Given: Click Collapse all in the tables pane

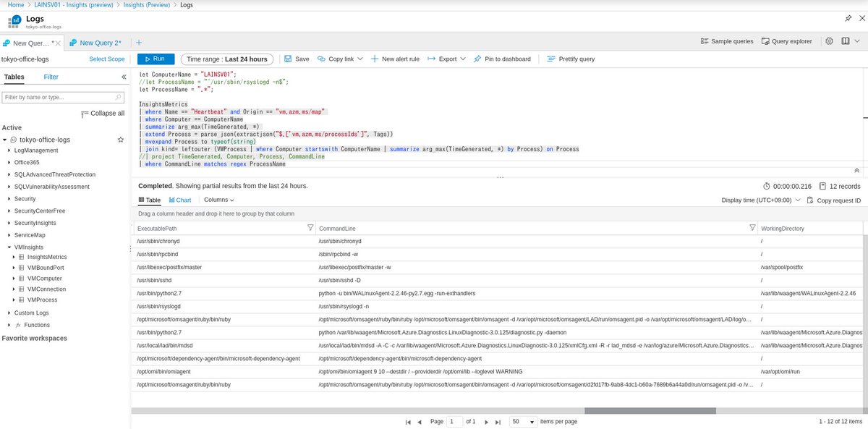Looking at the screenshot, I should (103, 114).
